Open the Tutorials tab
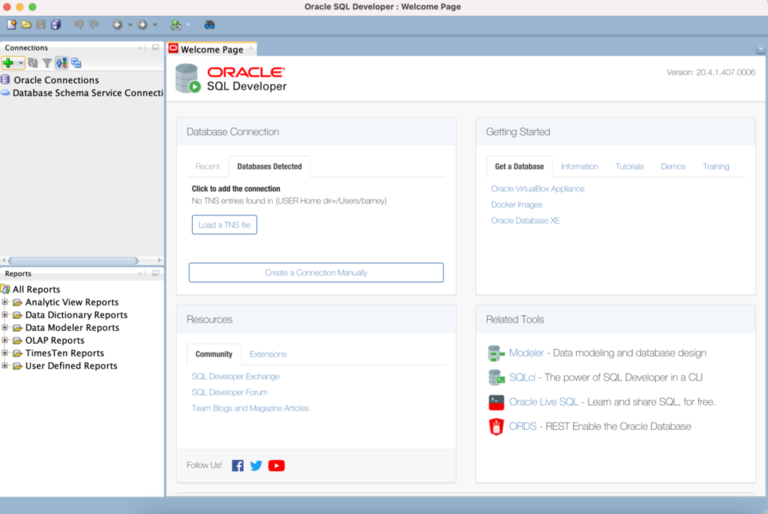This screenshot has width=768, height=514. [629, 167]
